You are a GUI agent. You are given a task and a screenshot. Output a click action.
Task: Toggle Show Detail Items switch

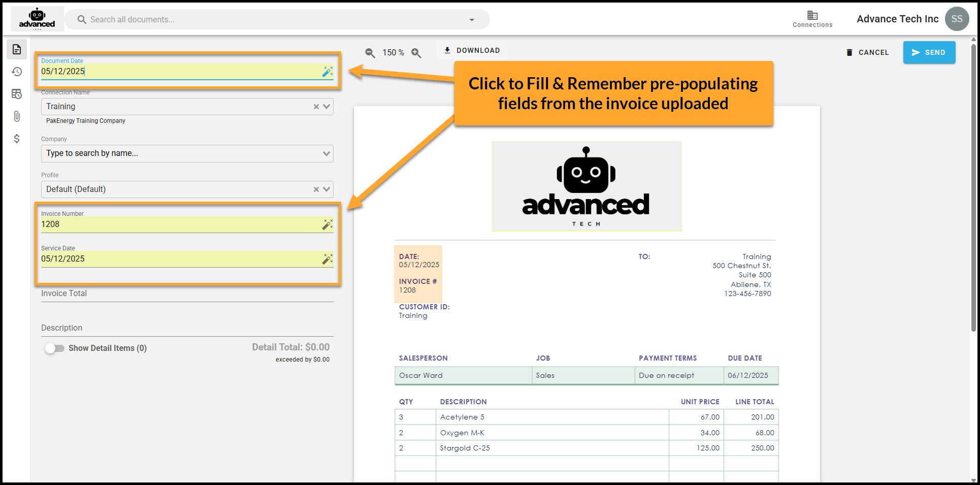coord(55,348)
